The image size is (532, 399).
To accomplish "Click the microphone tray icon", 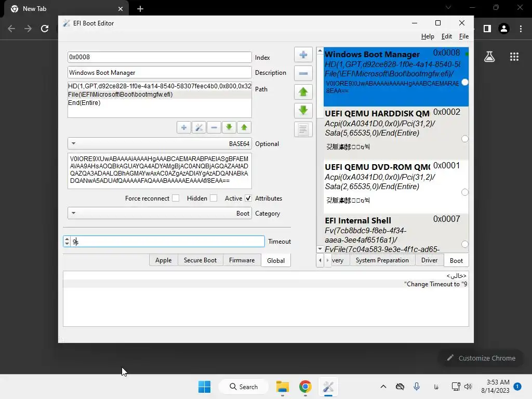I will pos(417,387).
